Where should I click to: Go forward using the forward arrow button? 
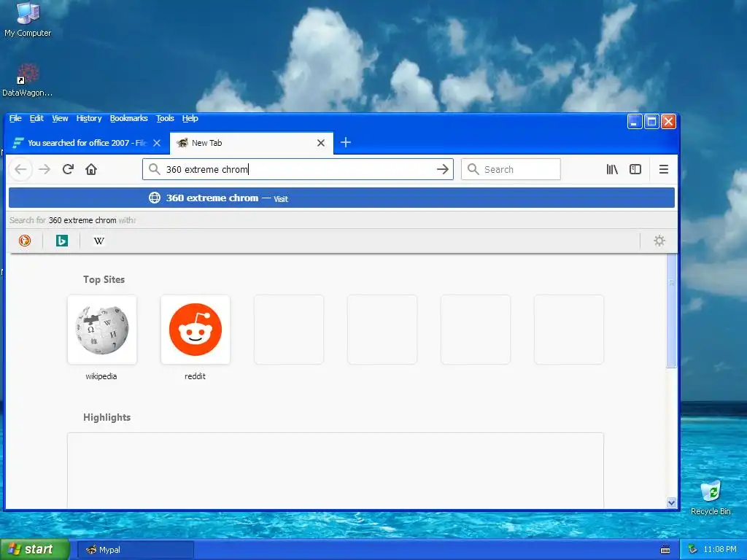coord(44,169)
